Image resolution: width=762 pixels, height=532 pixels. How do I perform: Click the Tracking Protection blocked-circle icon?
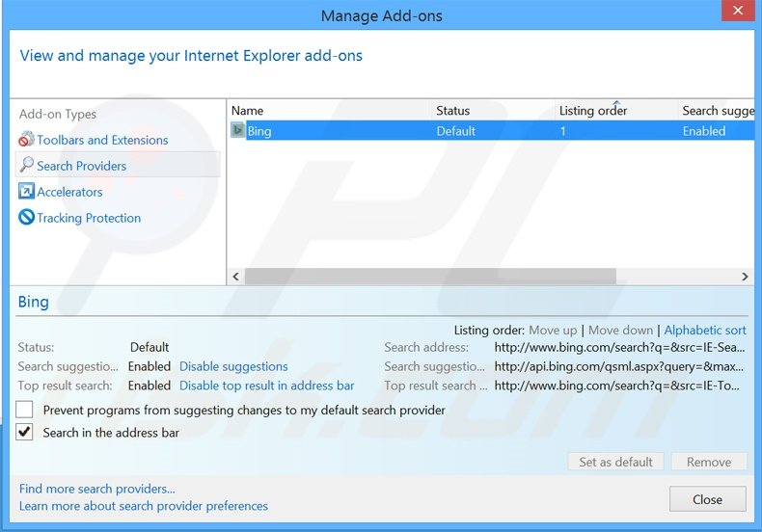pos(26,218)
